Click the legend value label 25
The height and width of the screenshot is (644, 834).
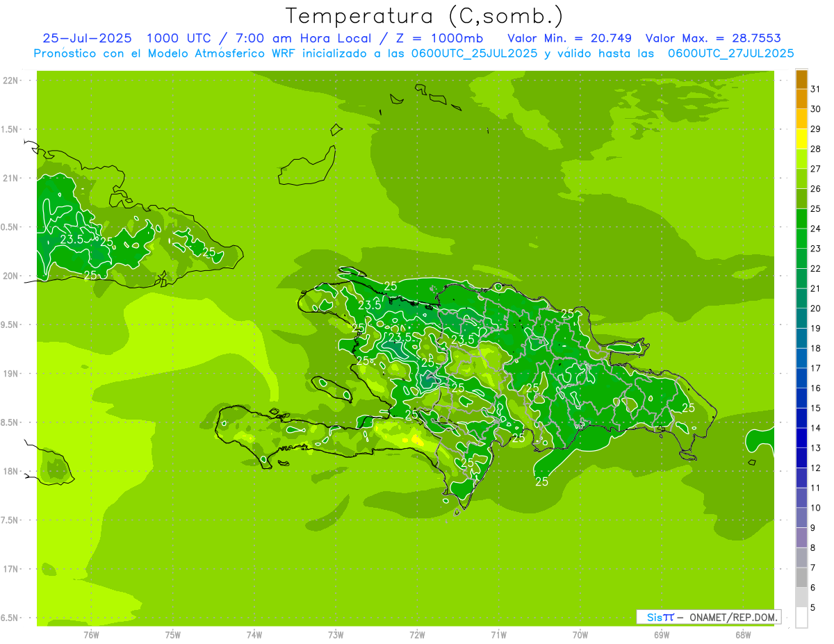(x=816, y=208)
